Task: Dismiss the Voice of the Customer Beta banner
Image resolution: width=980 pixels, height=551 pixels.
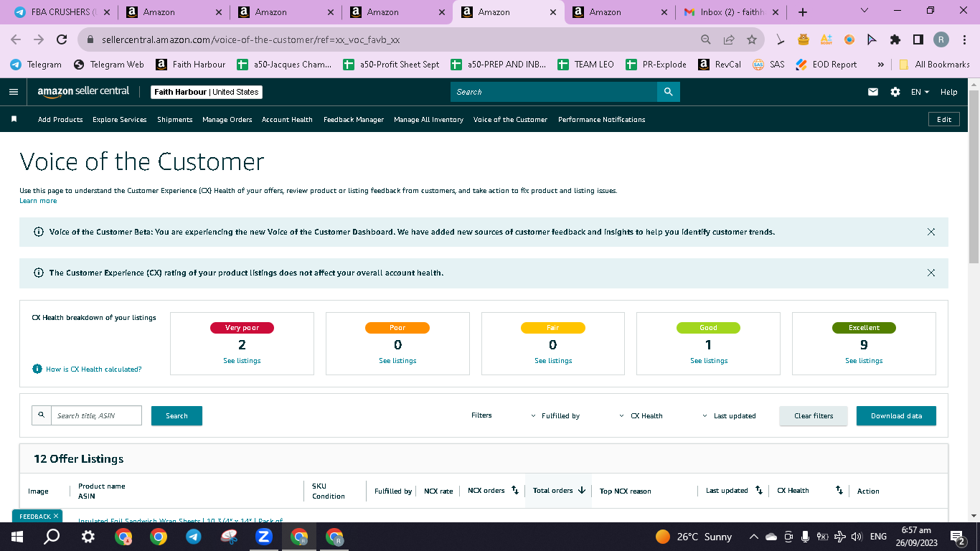Action: point(931,232)
